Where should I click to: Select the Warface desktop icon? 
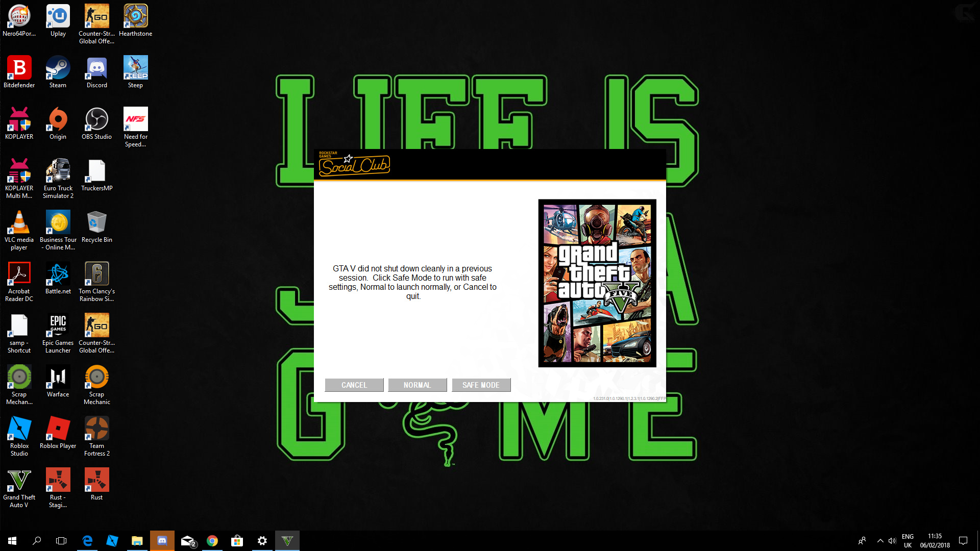tap(58, 382)
